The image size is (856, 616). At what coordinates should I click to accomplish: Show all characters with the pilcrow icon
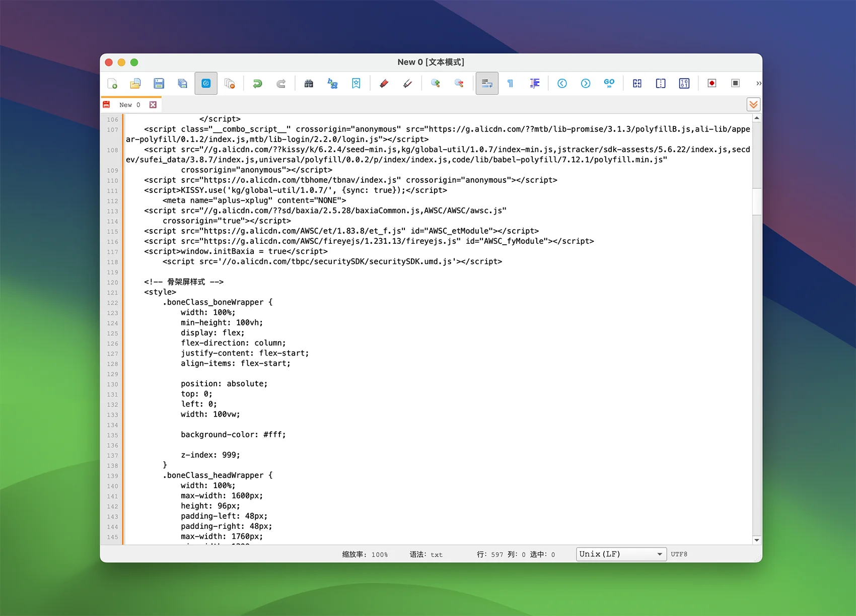pyautogui.click(x=510, y=84)
